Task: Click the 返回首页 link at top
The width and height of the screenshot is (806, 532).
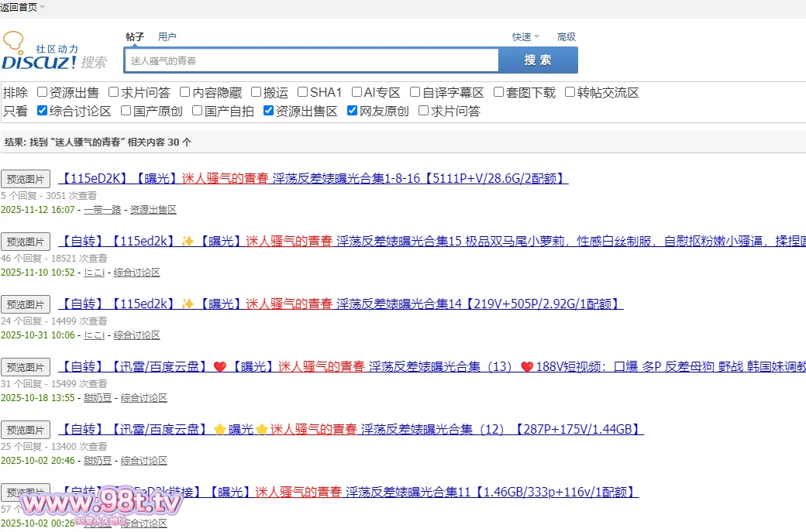Action: tap(19, 7)
